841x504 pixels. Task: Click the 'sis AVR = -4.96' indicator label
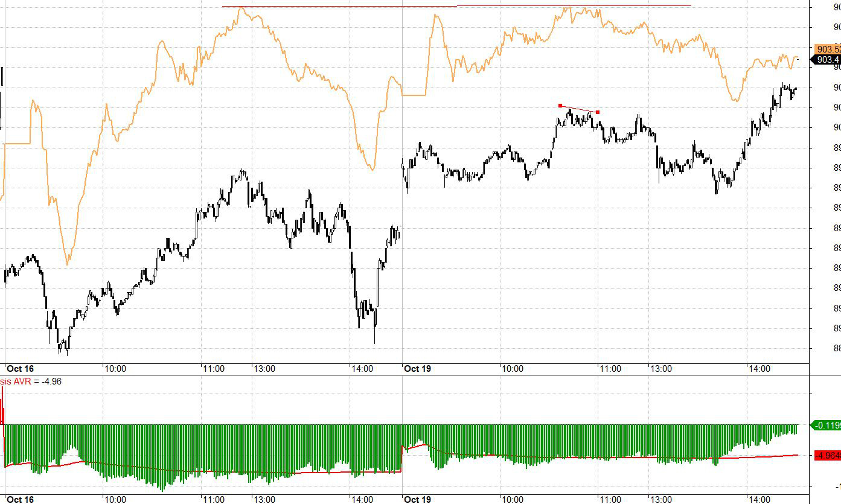tap(31, 381)
